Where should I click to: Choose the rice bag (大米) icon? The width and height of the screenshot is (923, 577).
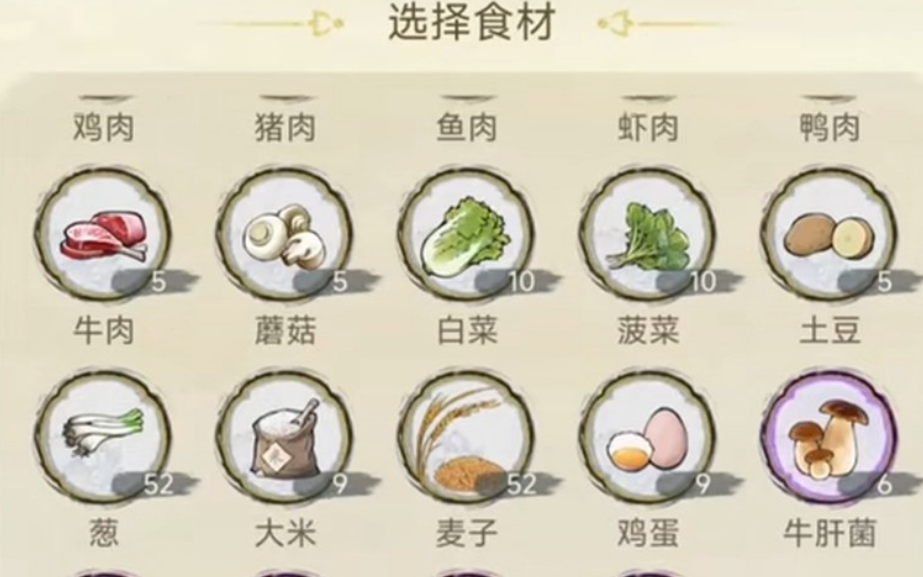pyautogui.click(x=285, y=437)
